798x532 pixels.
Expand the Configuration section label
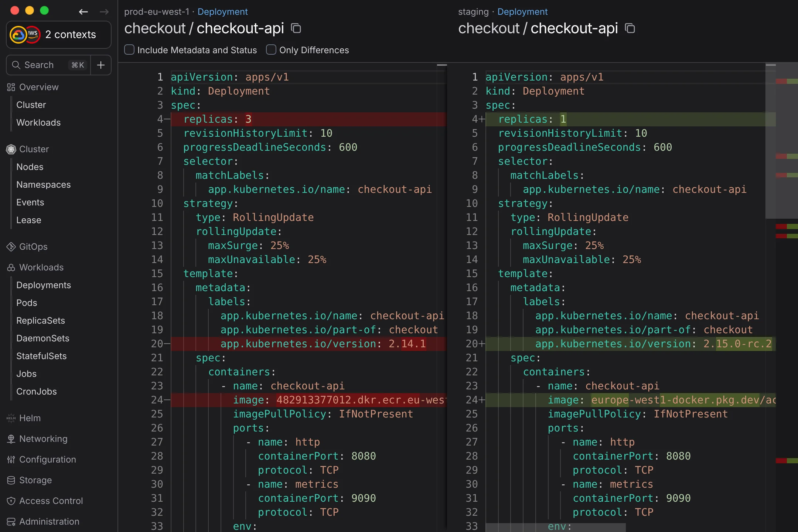coord(48,460)
